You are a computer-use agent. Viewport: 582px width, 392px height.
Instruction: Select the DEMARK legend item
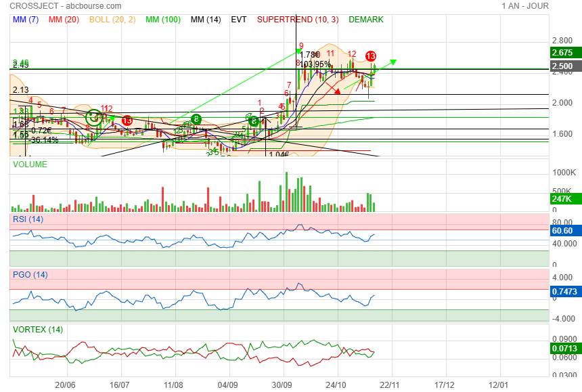[366, 20]
